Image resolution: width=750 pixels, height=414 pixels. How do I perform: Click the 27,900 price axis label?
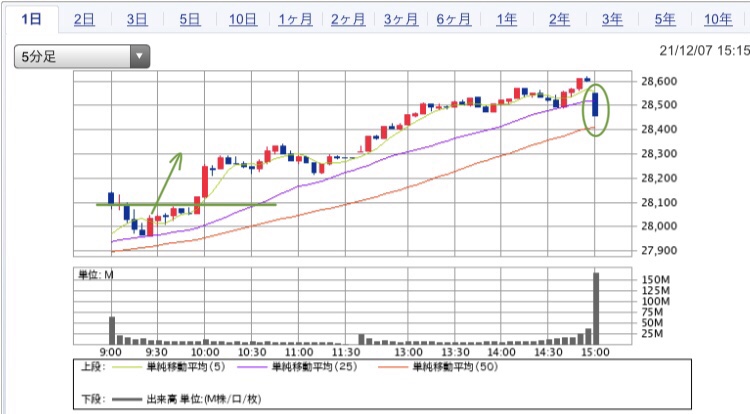pos(659,251)
